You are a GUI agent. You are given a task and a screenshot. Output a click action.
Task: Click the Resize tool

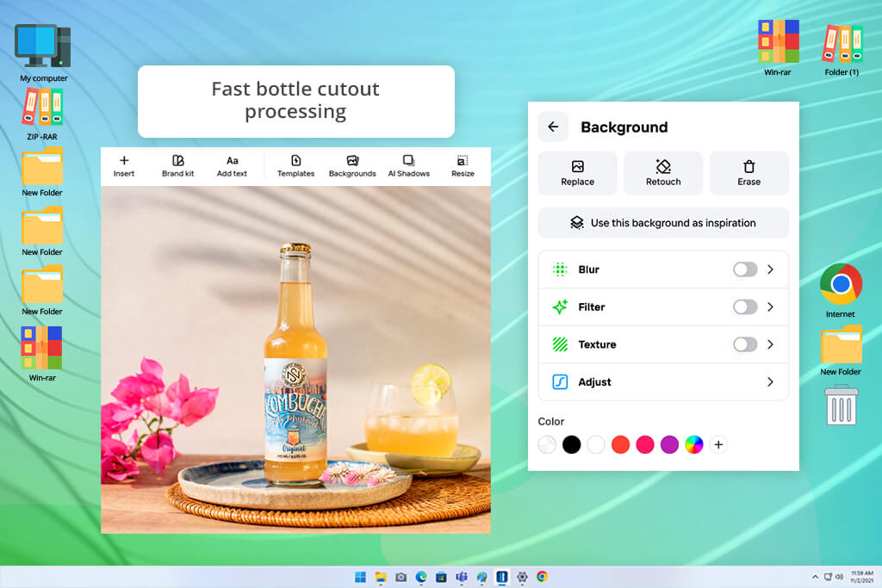coord(463,166)
